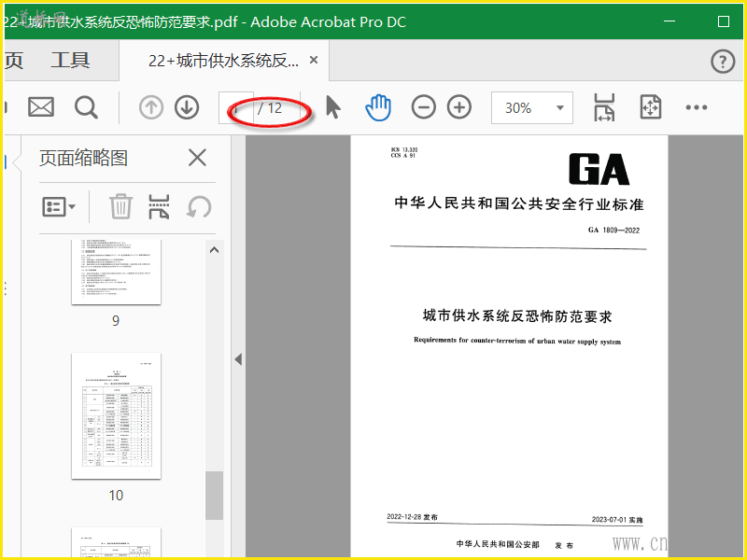The width and height of the screenshot is (747, 560).
Task: Zoom out with minus button
Action: tap(424, 107)
